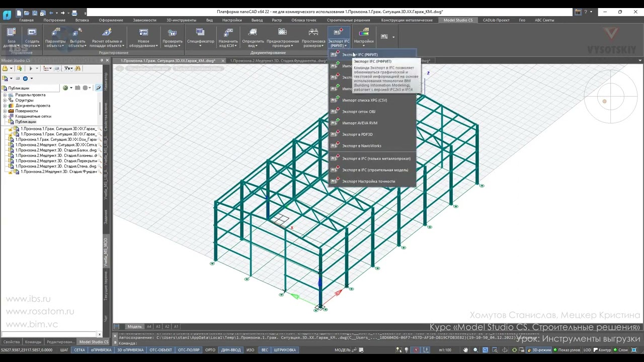Click Расчет объема и площади объекта icon
The image size is (644, 362).
click(x=107, y=33)
